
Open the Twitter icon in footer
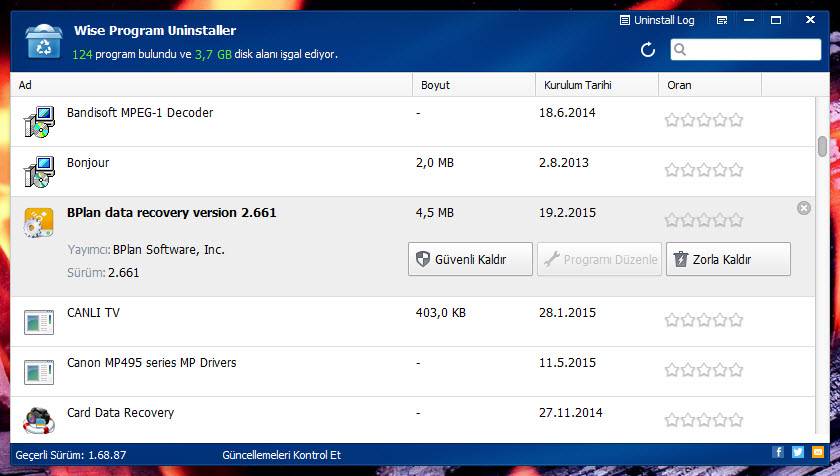pos(797,452)
